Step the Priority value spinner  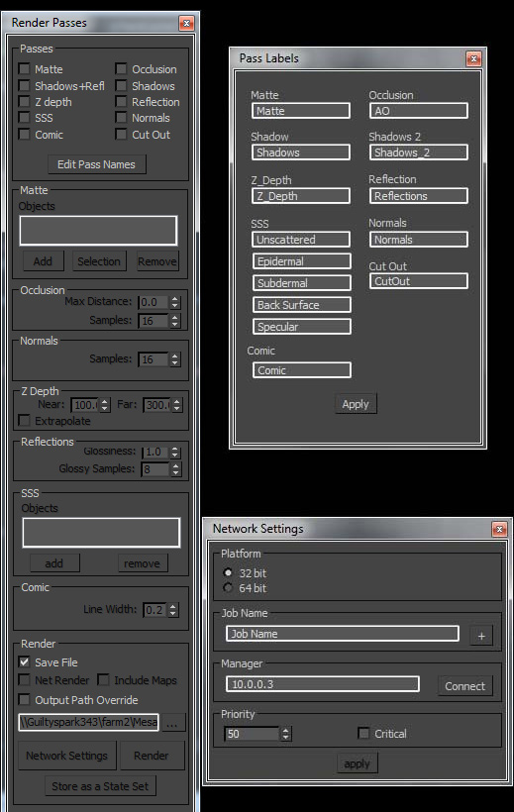(x=285, y=734)
